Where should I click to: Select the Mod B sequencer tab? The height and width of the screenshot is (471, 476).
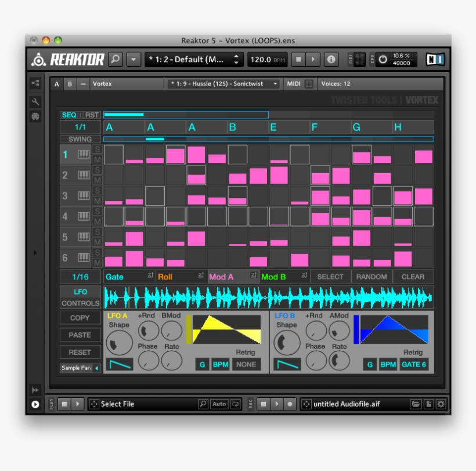(275, 276)
